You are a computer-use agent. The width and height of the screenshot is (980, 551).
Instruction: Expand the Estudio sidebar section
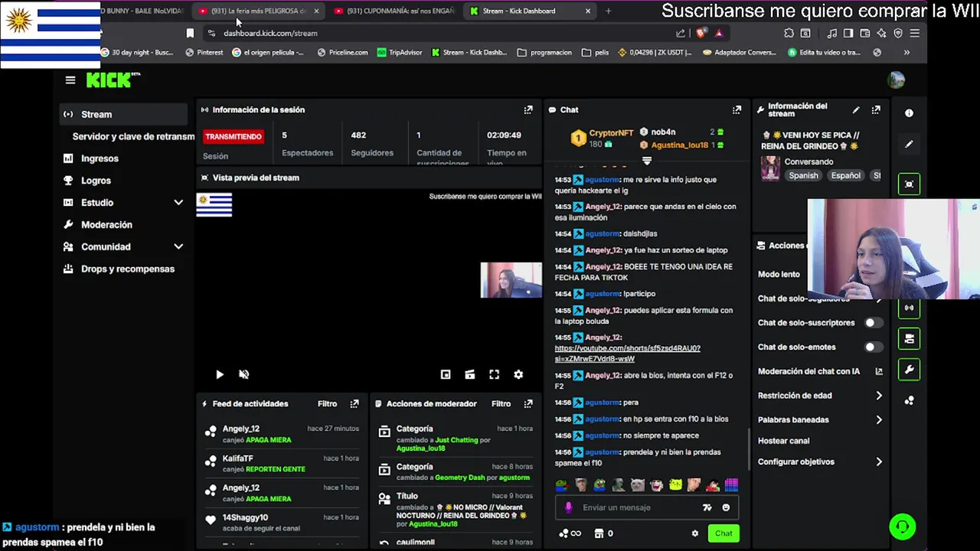click(x=178, y=203)
